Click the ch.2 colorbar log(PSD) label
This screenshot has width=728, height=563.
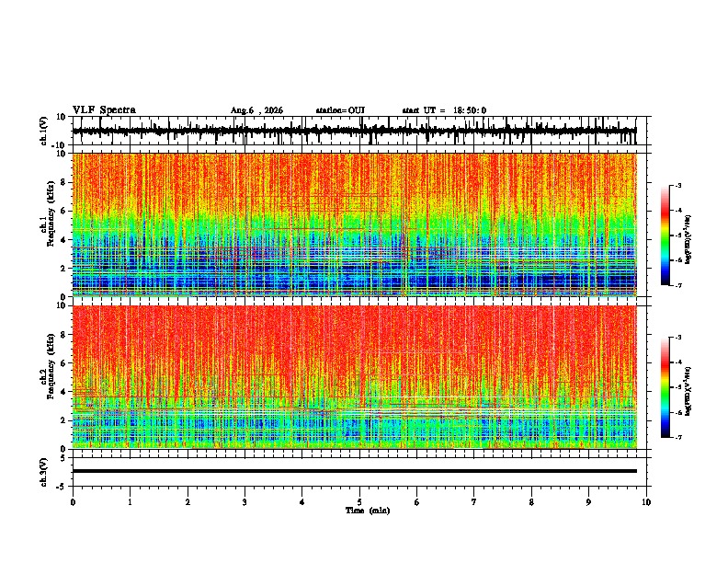click(688, 392)
